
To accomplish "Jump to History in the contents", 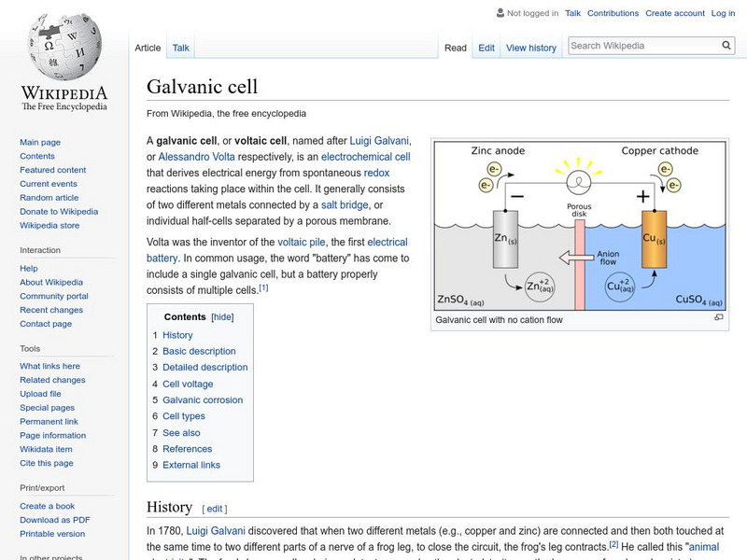I will (177, 335).
